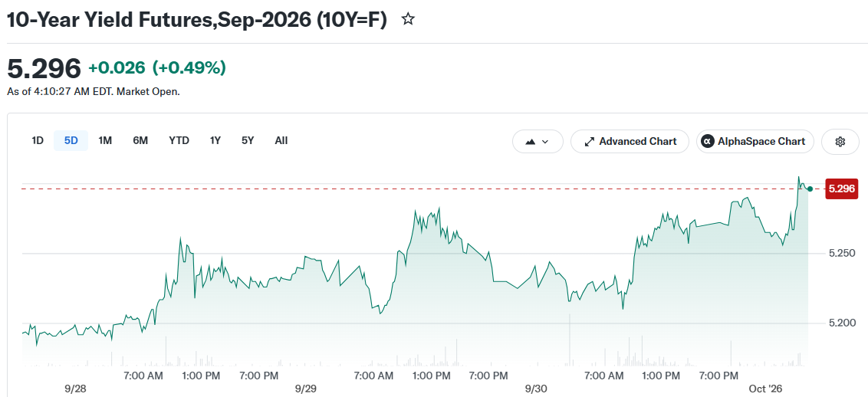Click the current price dot on chart line
The height and width of the screenshot is (397, 868).
pos(810,189)
